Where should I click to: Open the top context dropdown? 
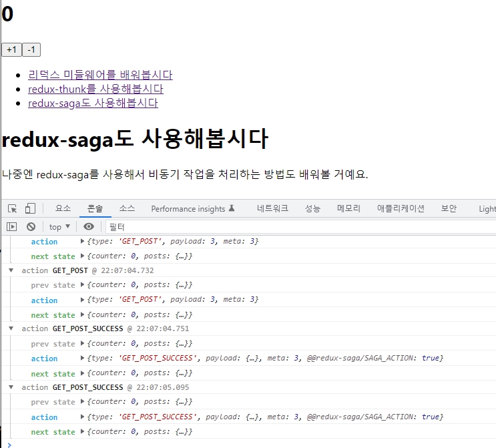point(59,227)
